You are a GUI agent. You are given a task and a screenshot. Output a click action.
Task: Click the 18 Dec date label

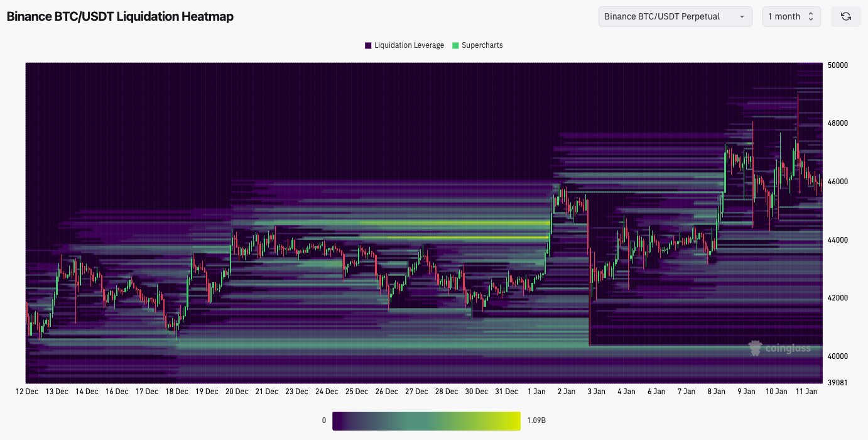pyautogui.click(x=176, y=392)
